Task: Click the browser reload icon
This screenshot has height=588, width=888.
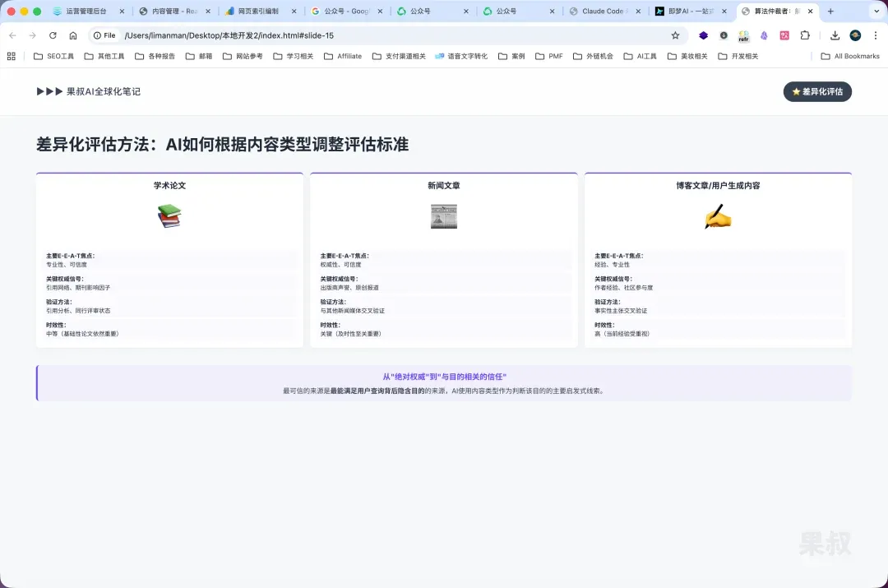Action: click(53, 35)
